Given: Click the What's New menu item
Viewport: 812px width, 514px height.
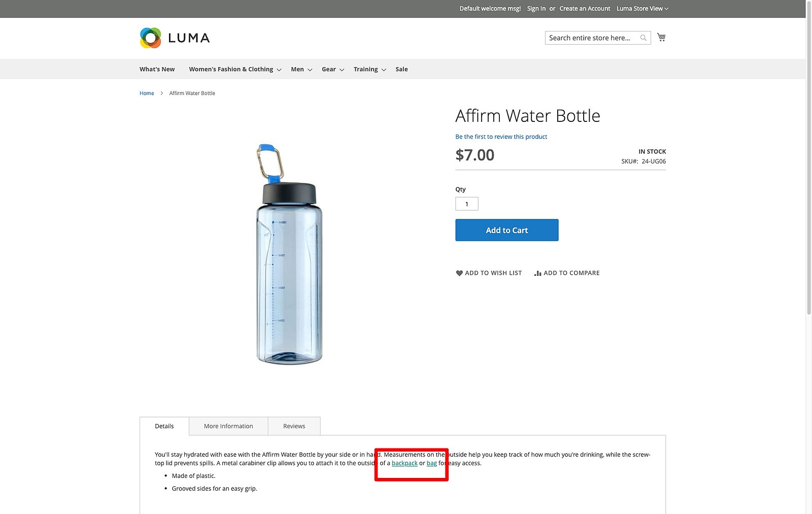Looking at the screenshot, I should coord(157,69).
